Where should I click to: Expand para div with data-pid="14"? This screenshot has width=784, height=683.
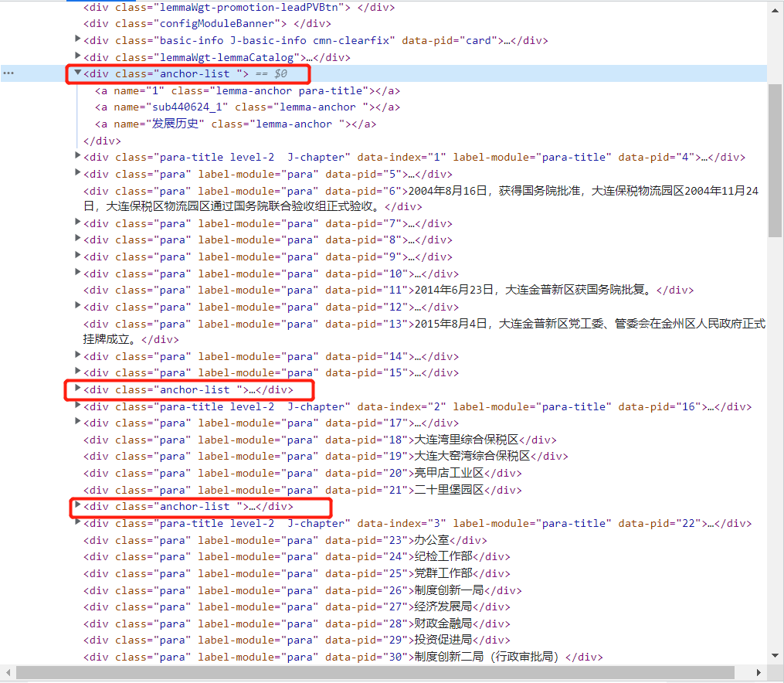point(77,355)
